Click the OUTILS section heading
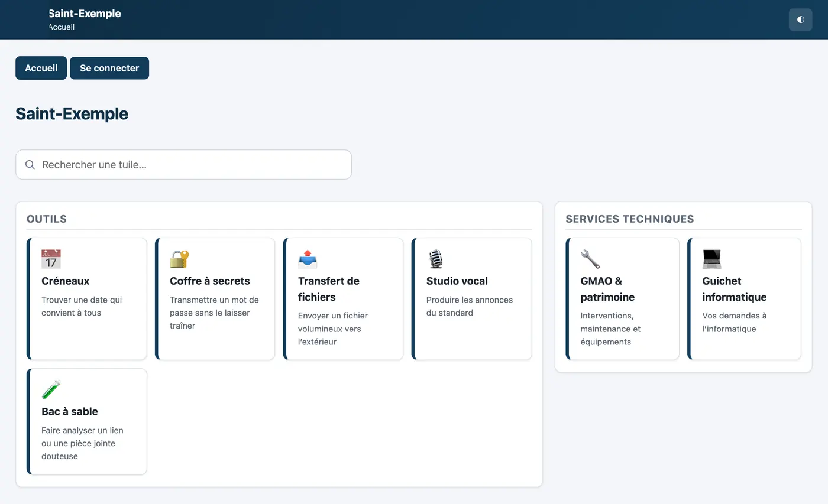This screenshot has width=828, height=504. pos(47,219)
